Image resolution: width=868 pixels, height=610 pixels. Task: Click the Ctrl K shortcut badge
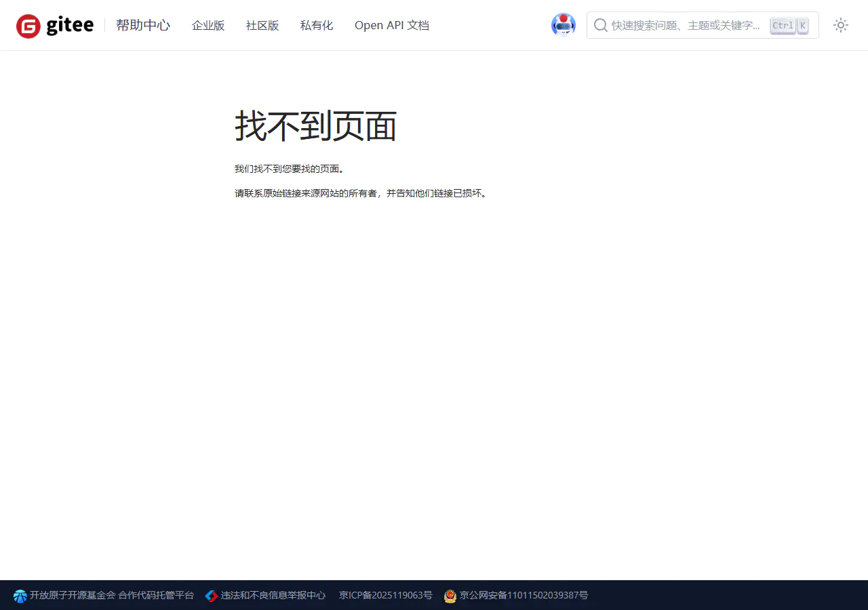[789, 25]
